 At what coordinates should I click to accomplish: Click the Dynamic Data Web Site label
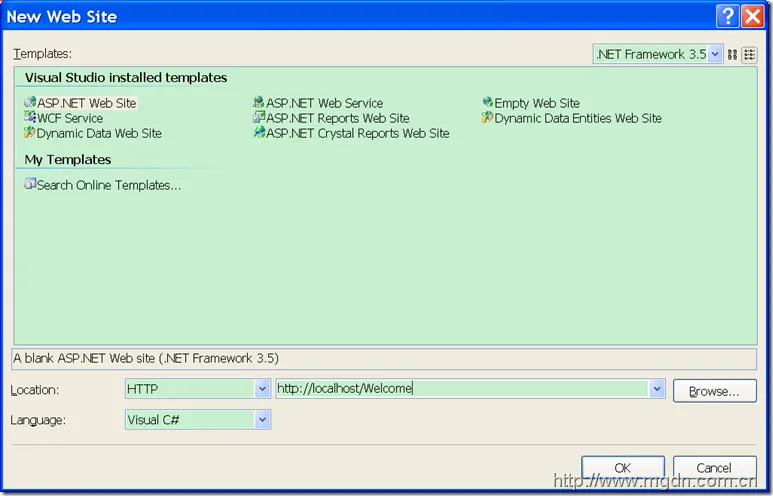tap(99, 134)
